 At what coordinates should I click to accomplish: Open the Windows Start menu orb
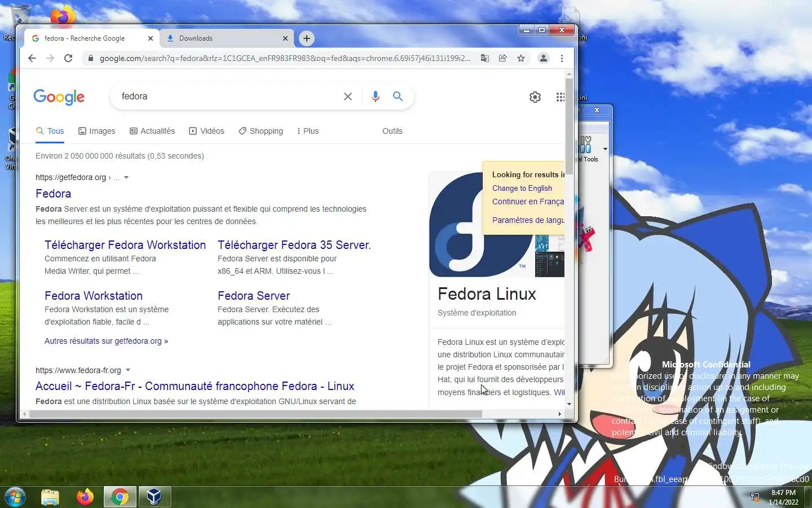(x=15, y=497)
